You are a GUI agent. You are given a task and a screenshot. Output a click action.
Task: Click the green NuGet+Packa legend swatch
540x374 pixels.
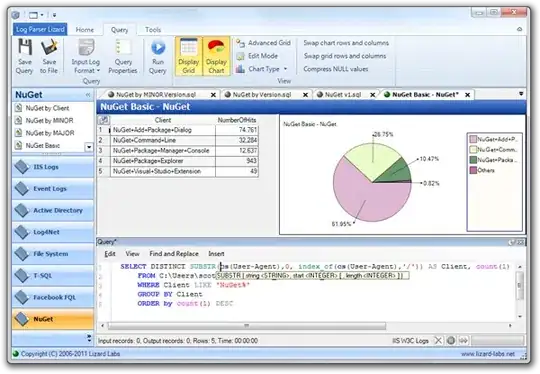click(473, 160)
